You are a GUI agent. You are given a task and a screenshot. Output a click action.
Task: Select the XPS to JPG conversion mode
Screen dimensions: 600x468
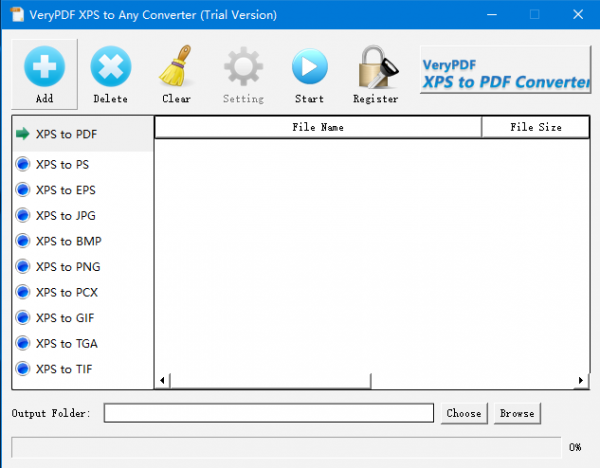tap(83, 216)
